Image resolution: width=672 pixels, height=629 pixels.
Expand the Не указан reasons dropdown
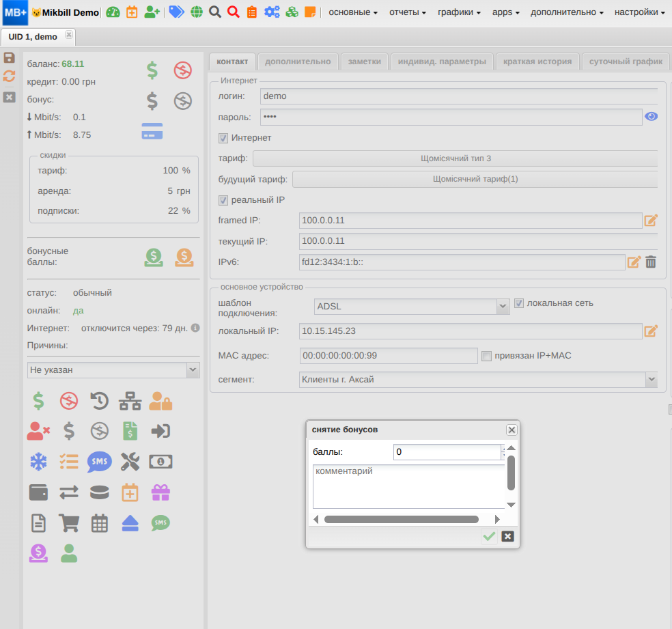point(193,369)
